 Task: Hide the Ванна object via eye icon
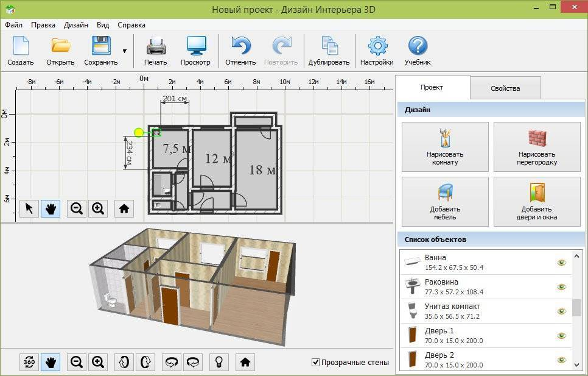[561, 263]
